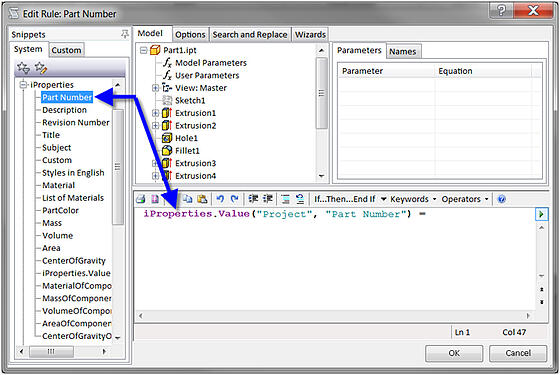Switch to the Custom snippets tab

(x=66, y=50)
